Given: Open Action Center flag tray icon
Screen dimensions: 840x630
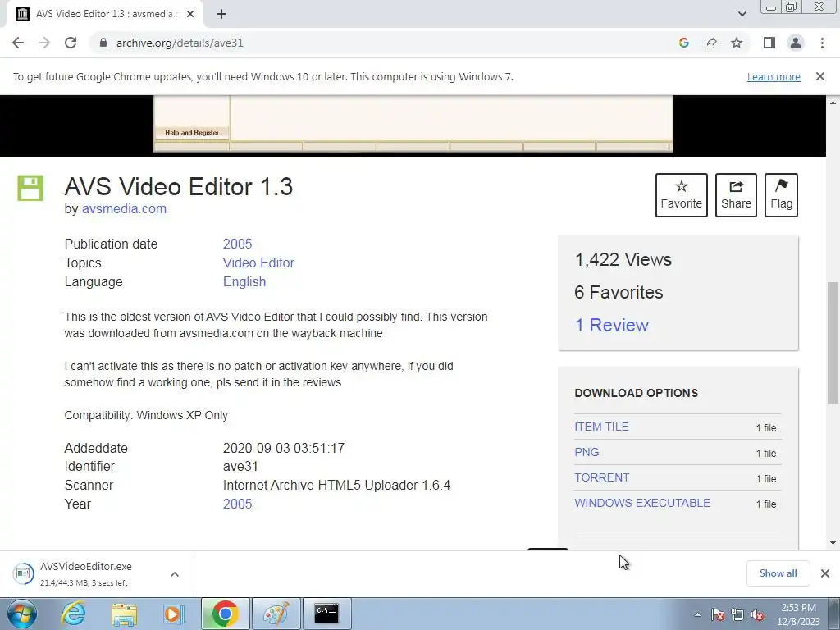Looking at the screenshot, I should coord(718,614).
